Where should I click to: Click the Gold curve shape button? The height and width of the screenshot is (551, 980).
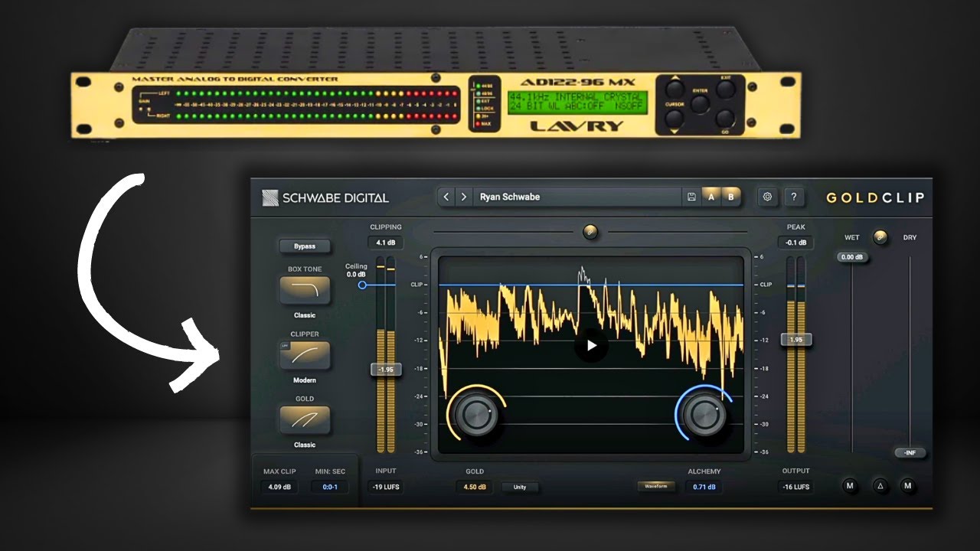[x=305, y=420]
